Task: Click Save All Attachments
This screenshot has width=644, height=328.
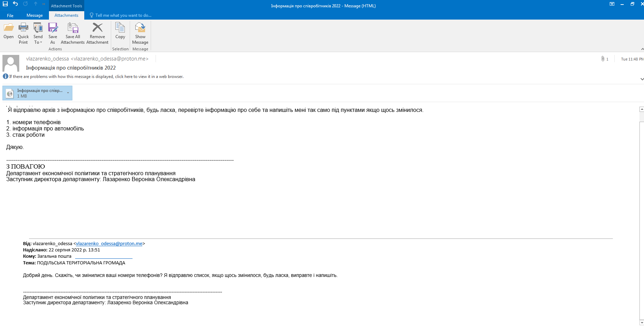Action: tap(73, 34)
